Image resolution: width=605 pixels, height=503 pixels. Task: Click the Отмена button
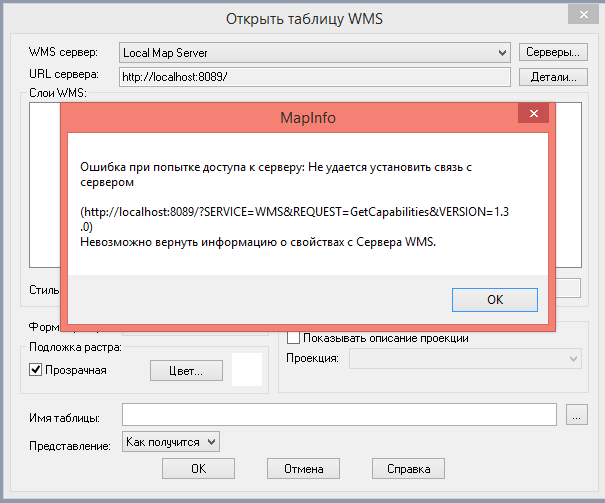coord(303,469)
